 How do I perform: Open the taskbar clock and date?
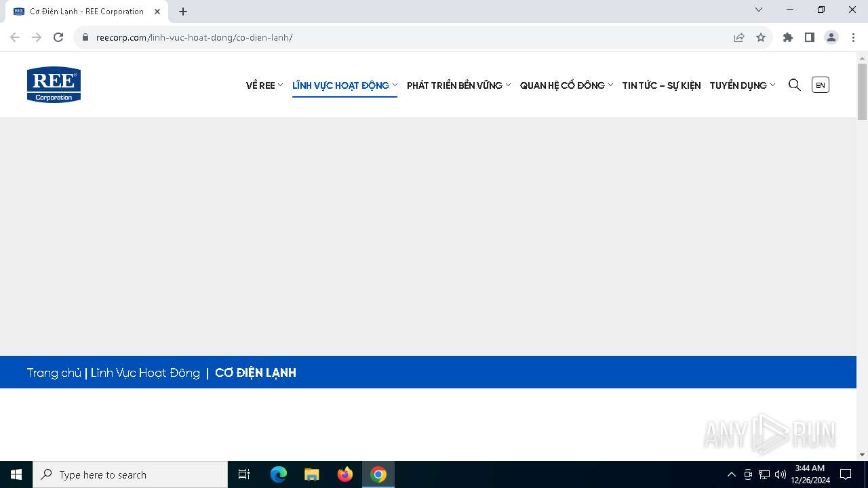[x=810, y=474]
